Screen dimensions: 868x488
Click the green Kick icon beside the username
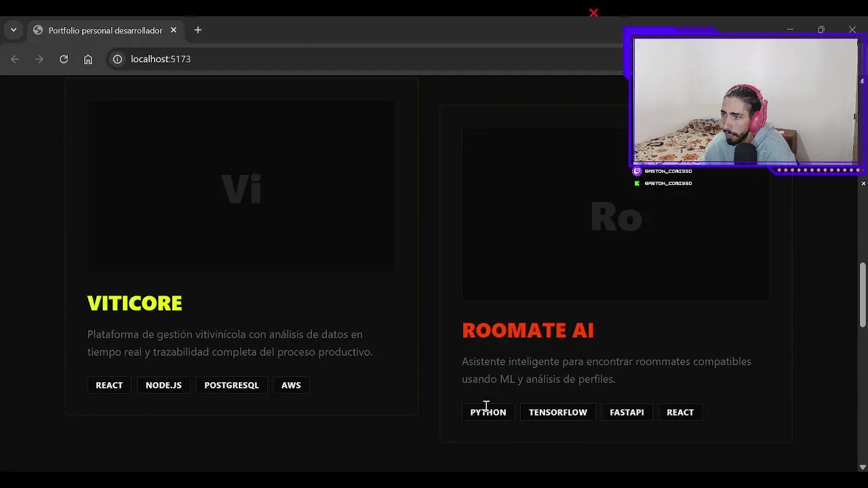(637, 184)
